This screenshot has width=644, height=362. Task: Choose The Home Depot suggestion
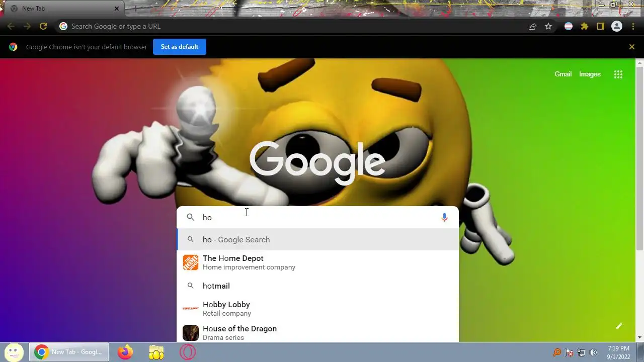click(318, 262)
